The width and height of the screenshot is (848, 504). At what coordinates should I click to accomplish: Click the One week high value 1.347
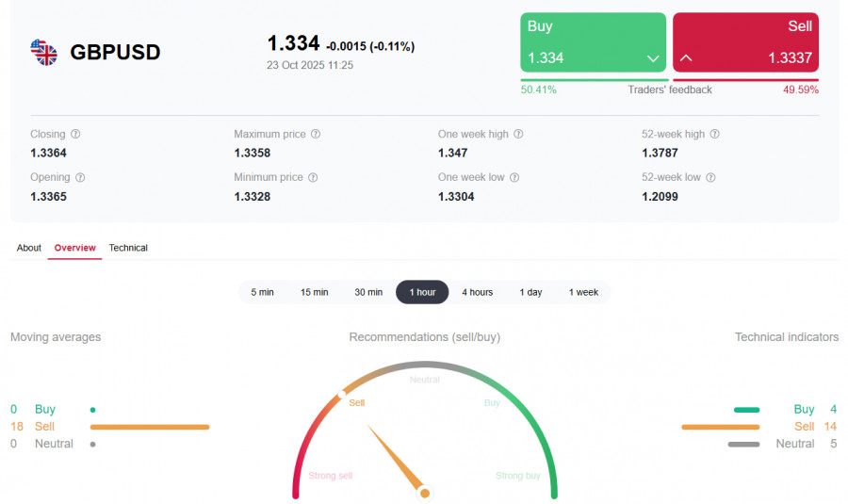[452, 153]
